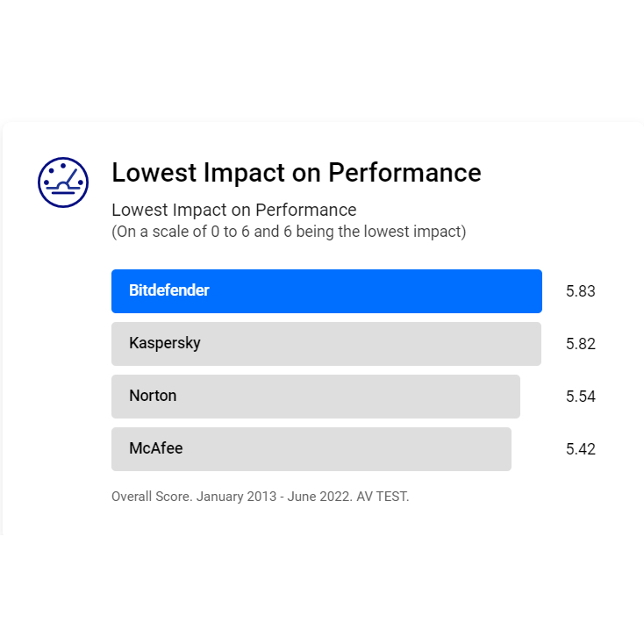This screenshot has height=644, width=644.
Task: Click the 5.83 score value
Action: tap(581, 291)
